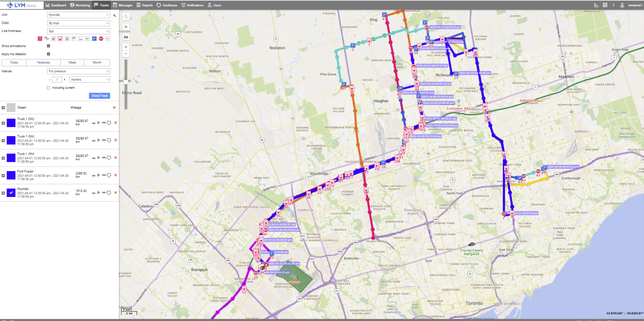Enable the Including current checkbox
This screenshot has height=321, width=644.
49,88
